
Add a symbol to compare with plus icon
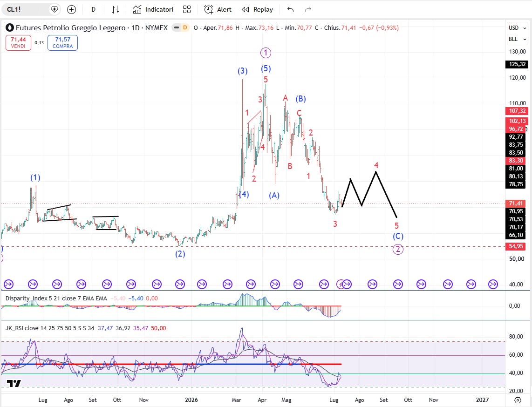coord(71,9)
